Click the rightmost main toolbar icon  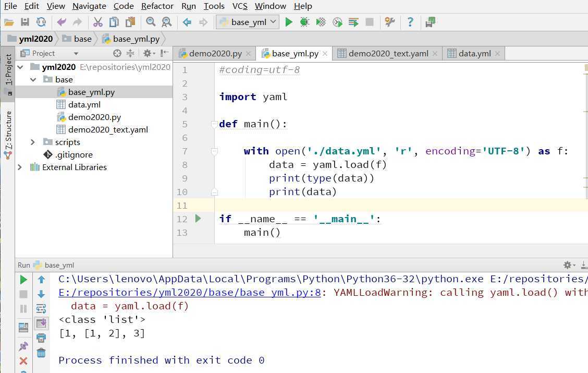point(431,22)
